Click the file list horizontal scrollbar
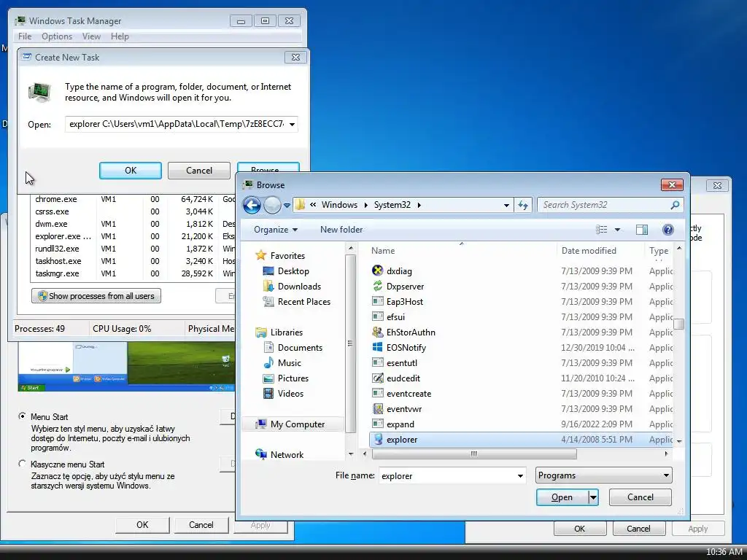 click(x=474, y=454)
